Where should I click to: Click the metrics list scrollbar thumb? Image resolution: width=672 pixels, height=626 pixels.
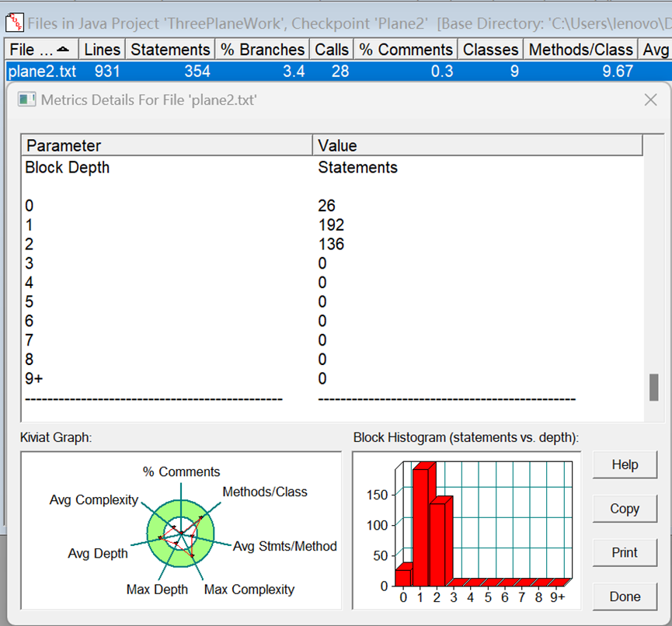653,388
